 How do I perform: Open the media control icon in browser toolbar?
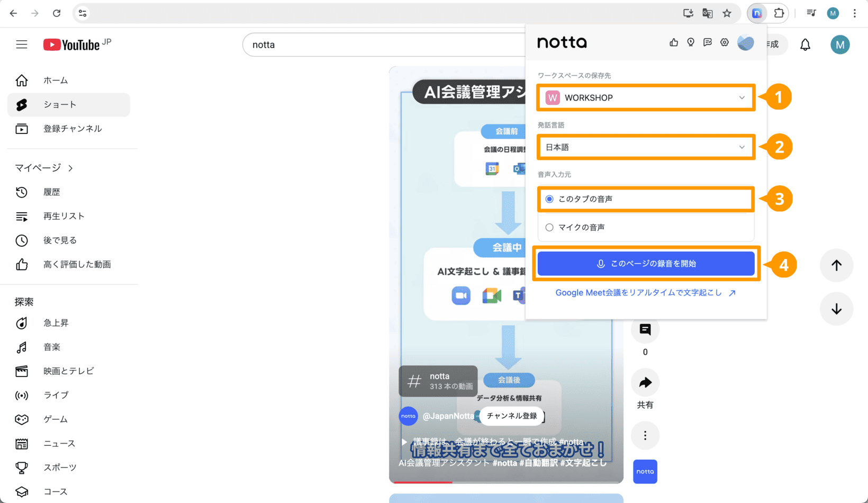(x=811, y=13)
